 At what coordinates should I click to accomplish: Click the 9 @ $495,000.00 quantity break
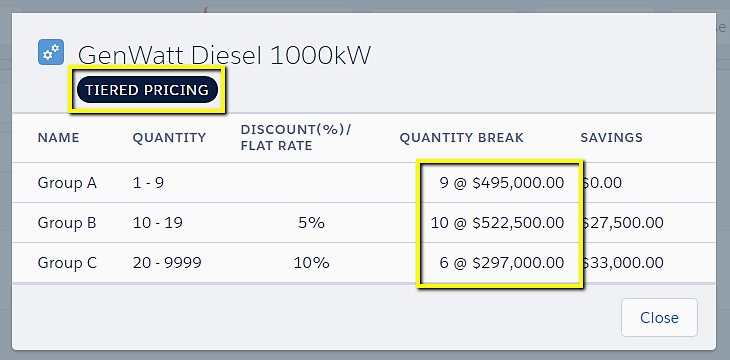tap(501, 183)
